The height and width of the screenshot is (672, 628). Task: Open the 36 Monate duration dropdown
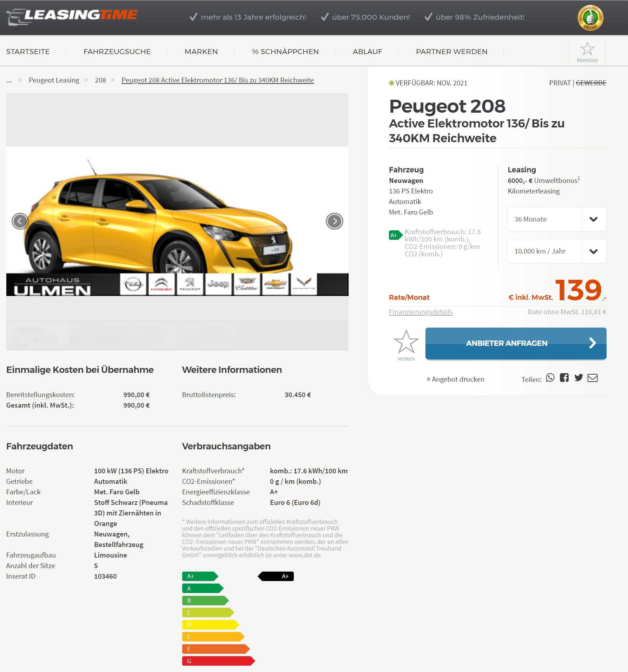pos(557,219)
